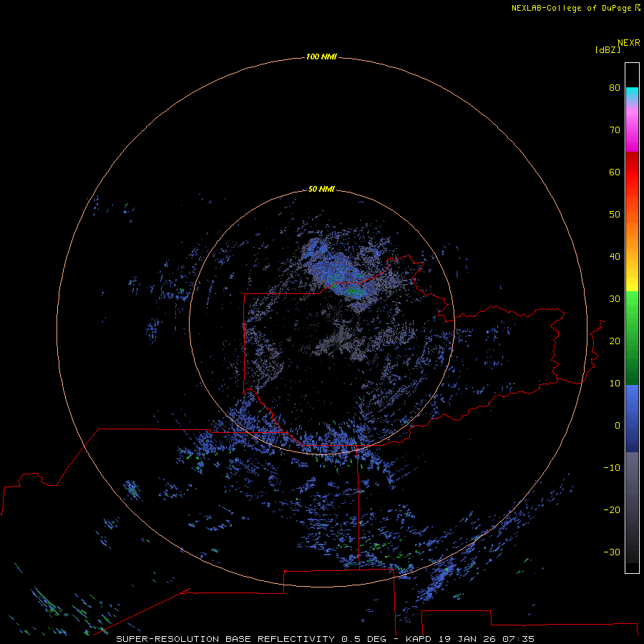
Task: Click the 50 NMI range ring label
Action: pyautogui.click(x=321, y=189)
